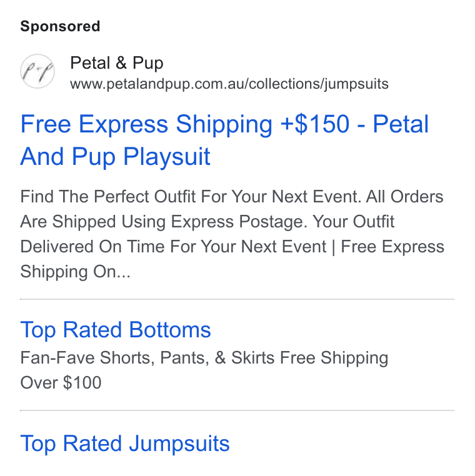Click the petalandpup.com.au jumpsuits URL
This screenshot has width=475, height=476.
(x=229, y=84)
